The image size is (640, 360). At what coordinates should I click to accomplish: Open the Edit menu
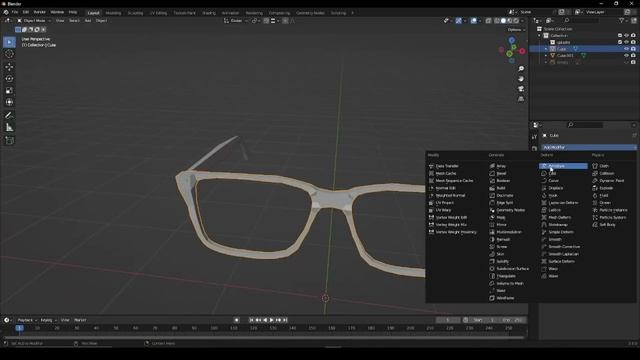pos(26,13)
